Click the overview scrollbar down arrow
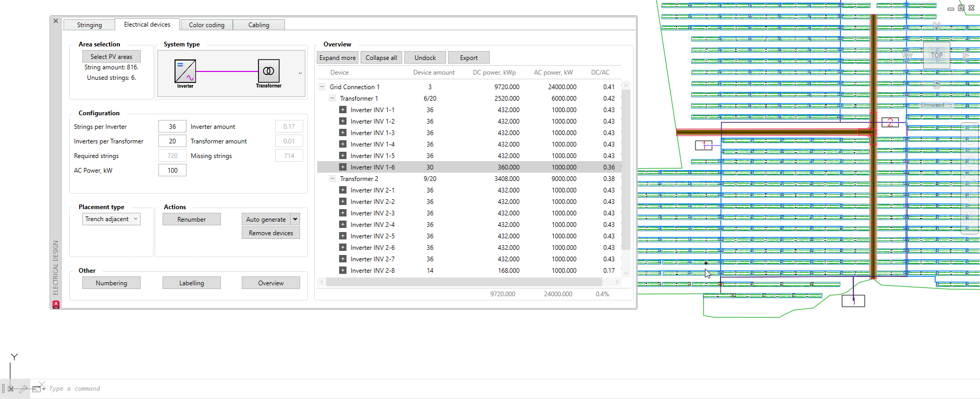Image resolution: width=980 pixels, height=399 pixels. (626, 273)
